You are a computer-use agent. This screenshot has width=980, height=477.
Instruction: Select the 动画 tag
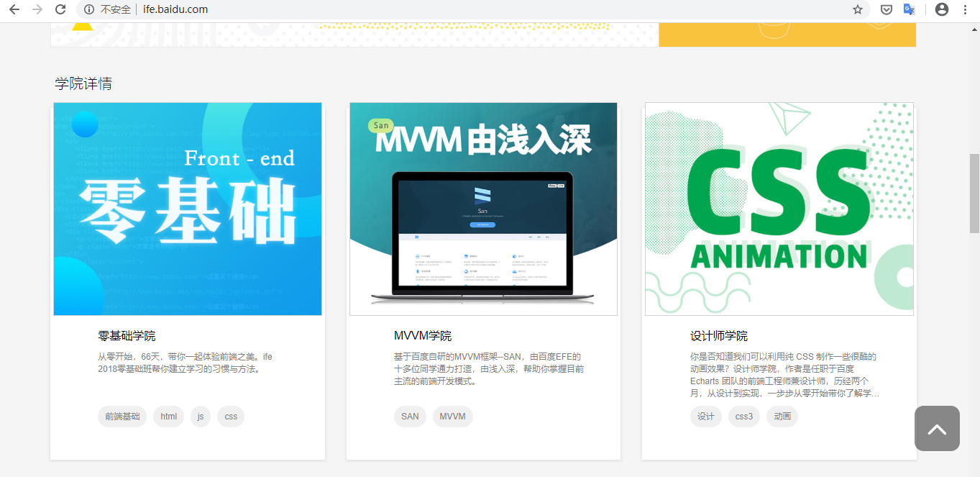tap(782, 417)
